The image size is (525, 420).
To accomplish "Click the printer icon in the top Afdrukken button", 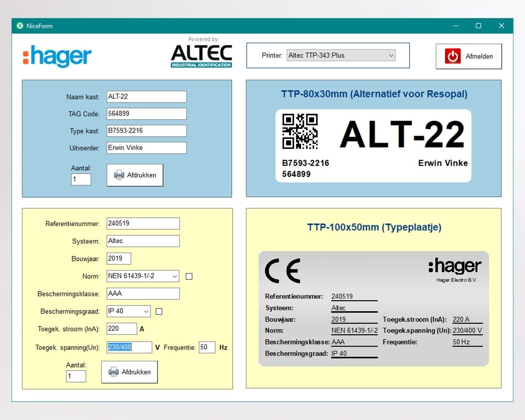I will tap(119, 175).
